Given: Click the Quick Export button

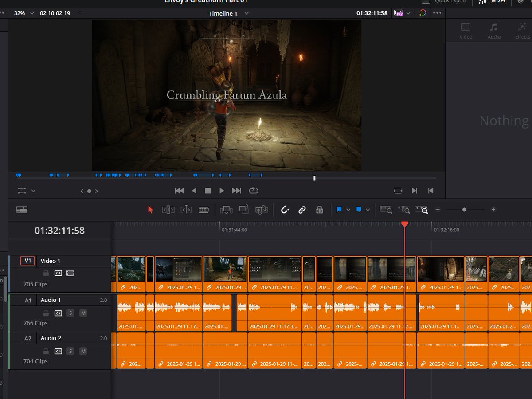Looking at the screenshot, I should pyautogui.click(x=445, y=2).
